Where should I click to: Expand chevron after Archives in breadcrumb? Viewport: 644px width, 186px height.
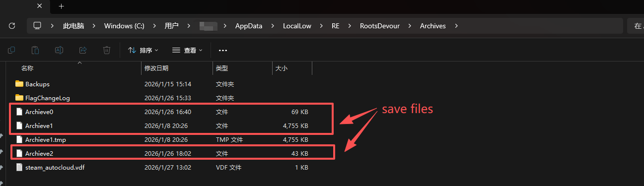click(456, 26)
